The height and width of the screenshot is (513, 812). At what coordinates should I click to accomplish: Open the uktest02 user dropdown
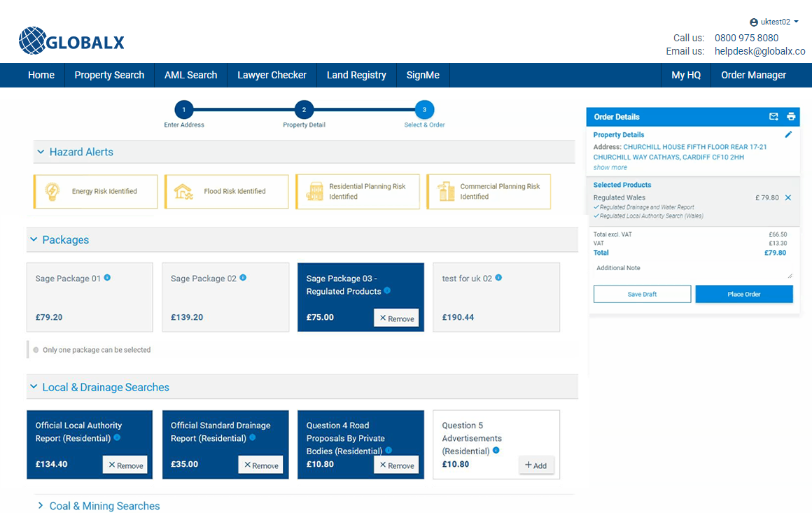coord(774,22)
